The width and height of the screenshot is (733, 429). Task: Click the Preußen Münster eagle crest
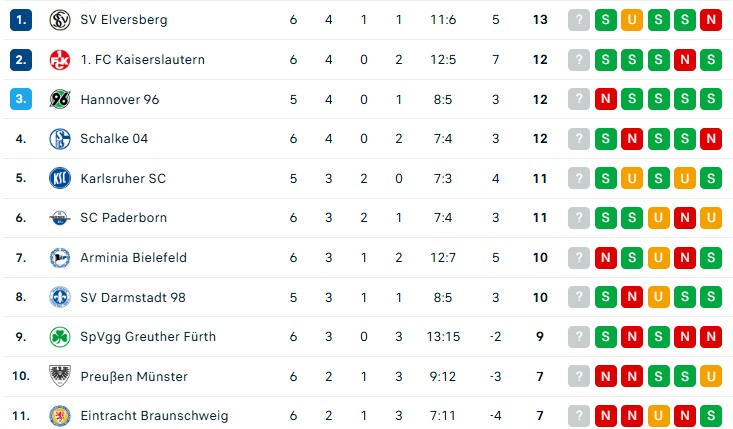[x=60, y=376]
